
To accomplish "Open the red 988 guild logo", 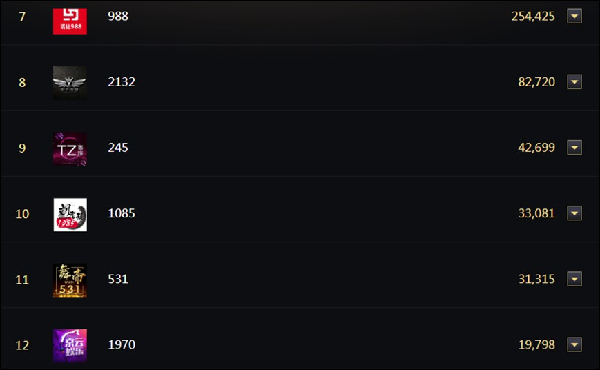I will pyautogui.click(x=70, y=19).
